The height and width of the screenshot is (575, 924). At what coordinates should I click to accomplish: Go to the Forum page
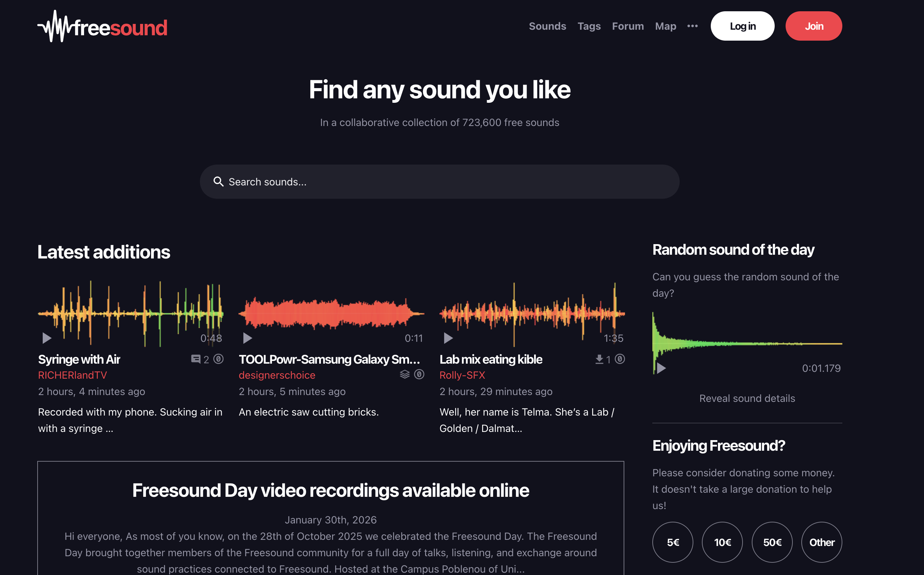pyautogui.click(x=627, y=26)
